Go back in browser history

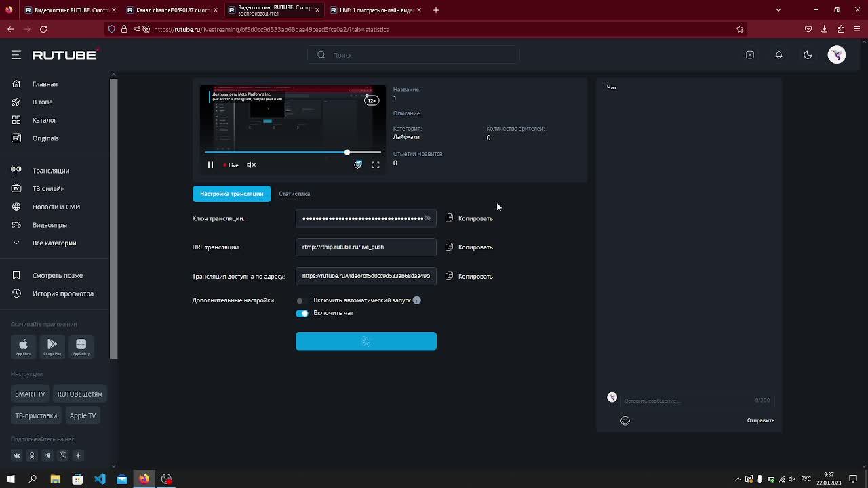pos(11,29)
